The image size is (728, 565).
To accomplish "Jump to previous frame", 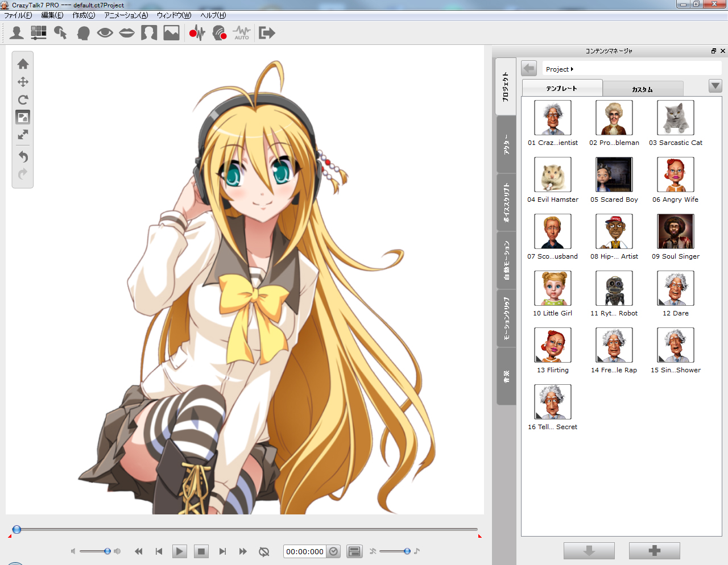I will tap(159, 551).
